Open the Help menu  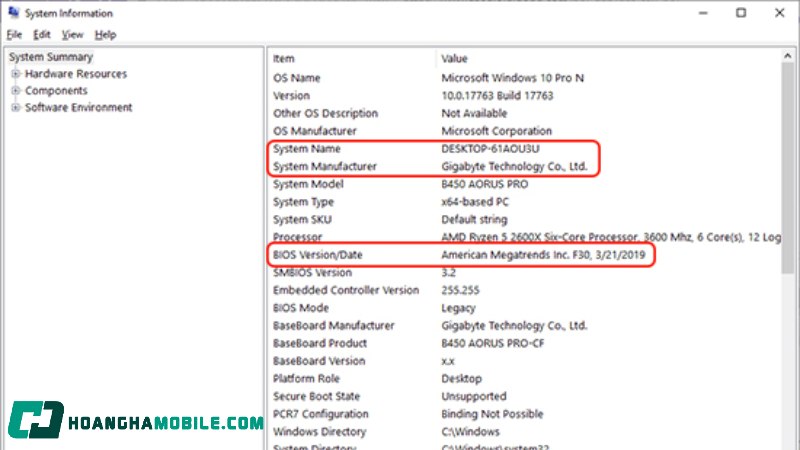point(106,35)
